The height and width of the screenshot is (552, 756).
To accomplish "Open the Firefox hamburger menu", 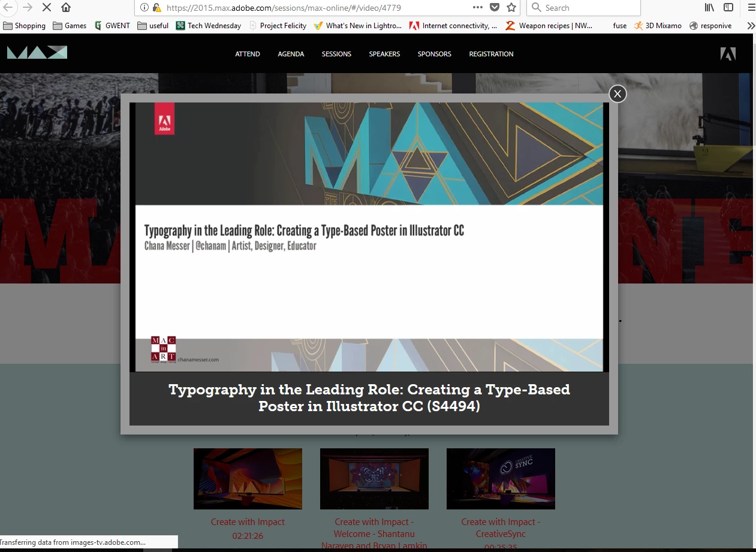I will [x=751, y=8].
